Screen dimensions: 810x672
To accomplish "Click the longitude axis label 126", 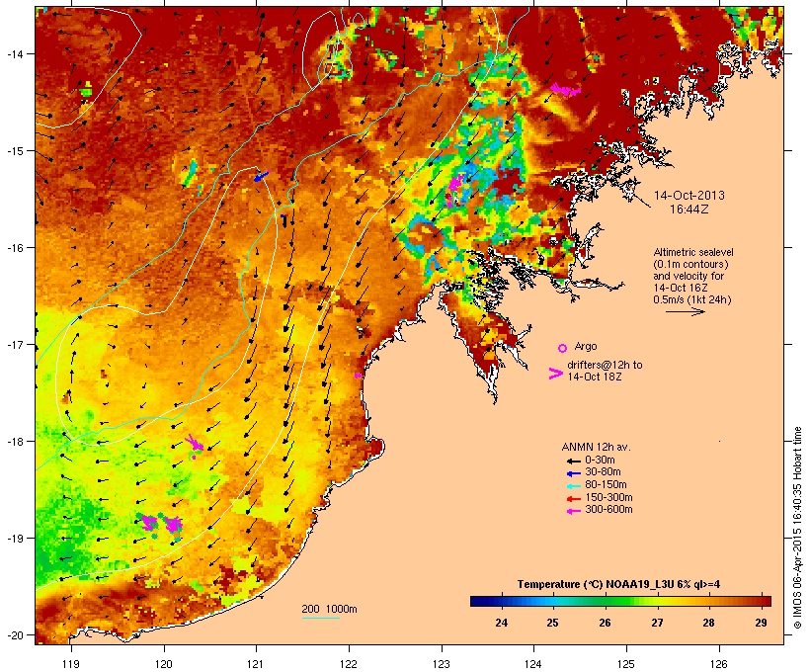I will [x=718, y=664].
